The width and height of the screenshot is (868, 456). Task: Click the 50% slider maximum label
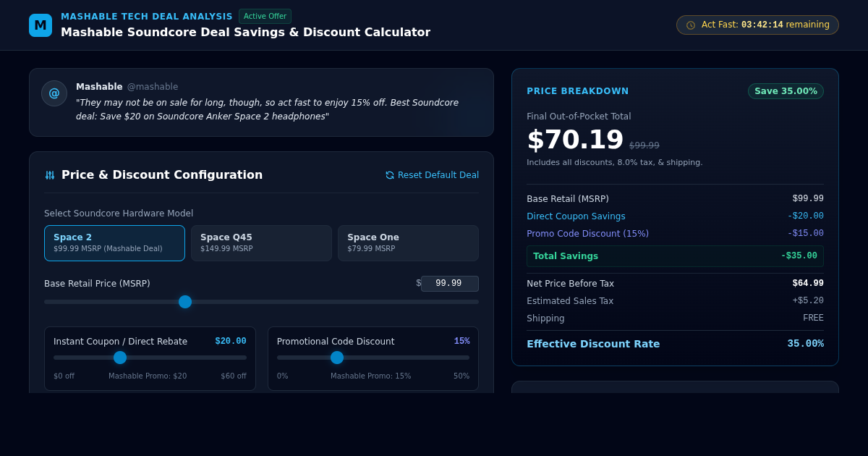(461, 376)
